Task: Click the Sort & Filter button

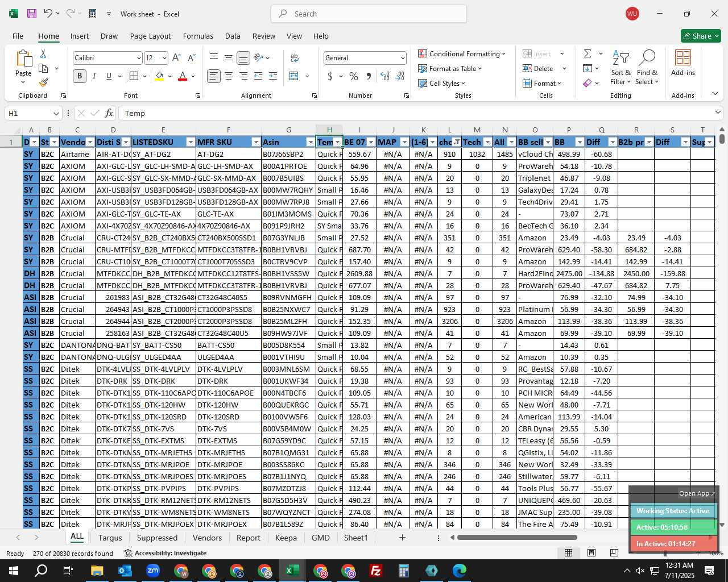Action: point(621,68)
